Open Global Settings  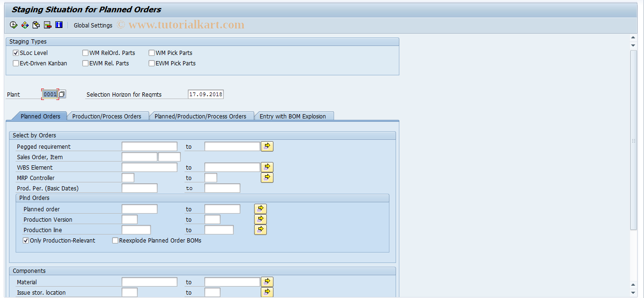click(93, 25)
